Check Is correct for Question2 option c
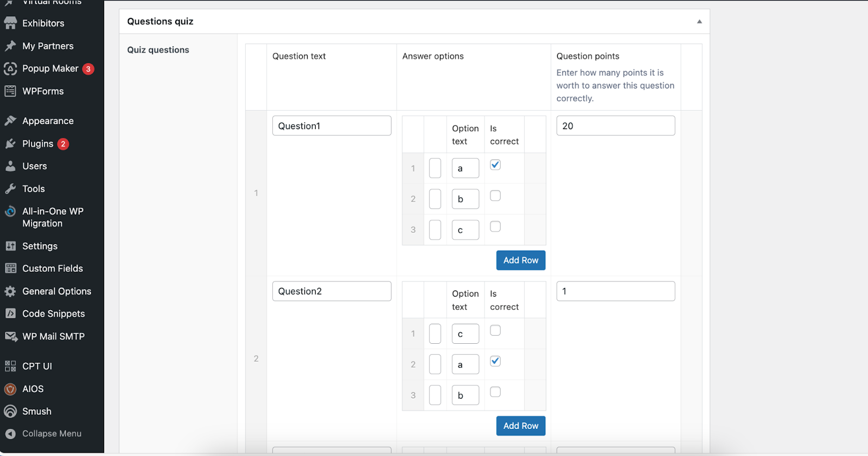868x456 pixels. tap(495, 330)
